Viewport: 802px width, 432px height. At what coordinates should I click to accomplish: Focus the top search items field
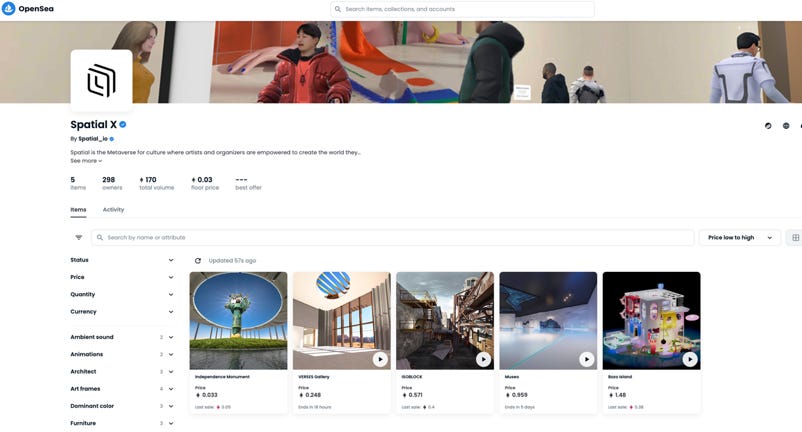pos(462,9)
